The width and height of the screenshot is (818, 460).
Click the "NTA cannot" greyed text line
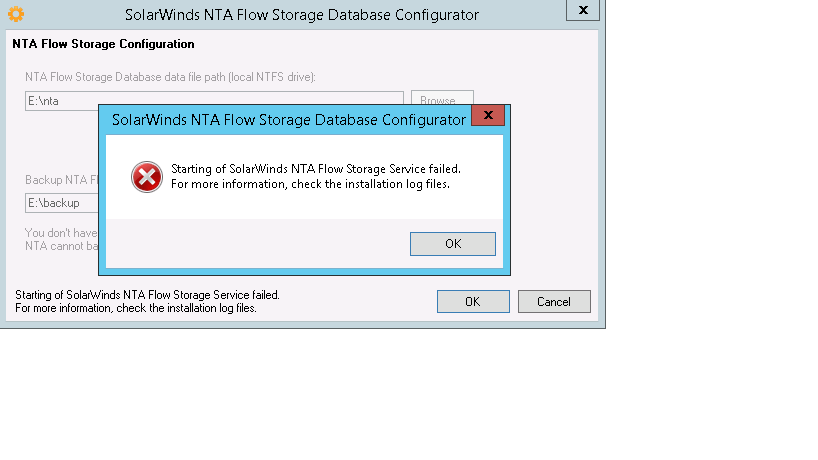(x=60, y=245)
